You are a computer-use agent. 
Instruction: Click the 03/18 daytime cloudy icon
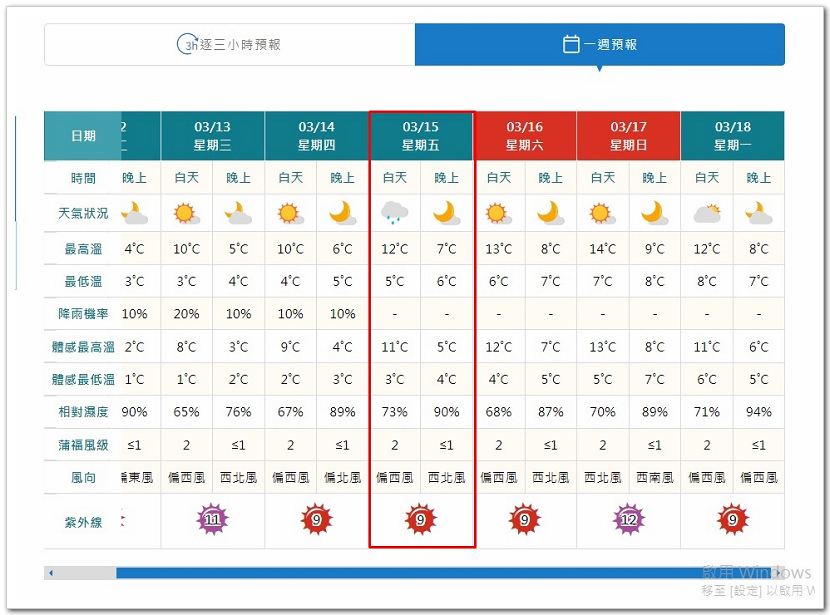(x=707, y=213)
